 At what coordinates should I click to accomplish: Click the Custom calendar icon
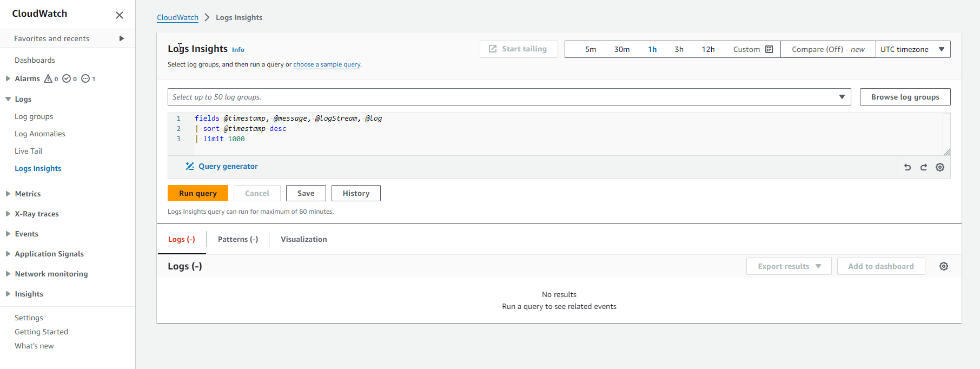point(769,49)
